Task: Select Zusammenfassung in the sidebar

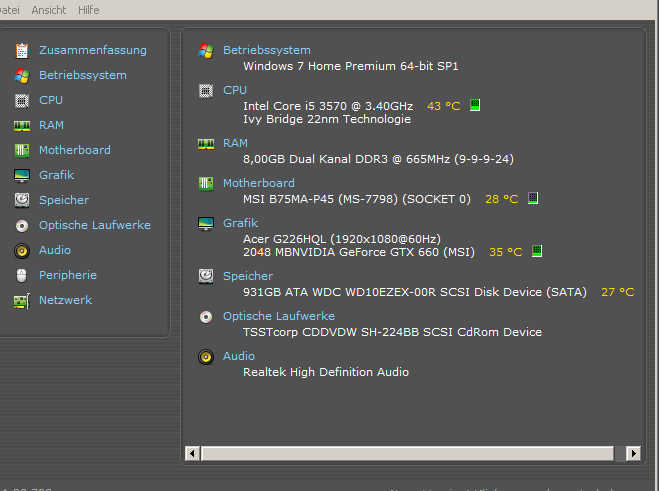Action: [93, 50]
